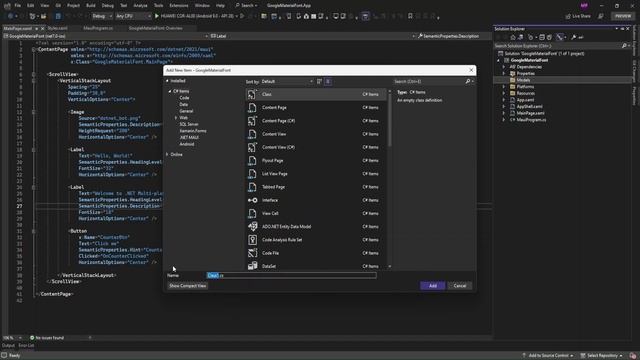640x360 pixels.
Task: Pick the Code Analysis Rule Set template
Action: tap(316, 240)
